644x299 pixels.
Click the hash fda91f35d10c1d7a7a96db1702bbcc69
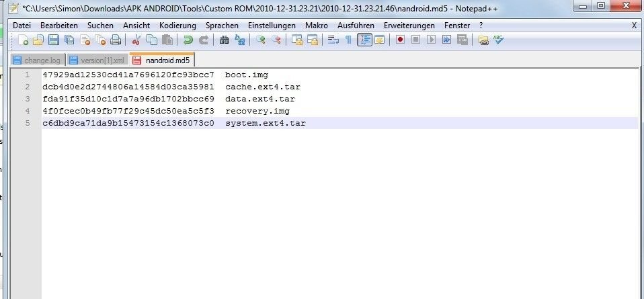click(x=128, y=99)
